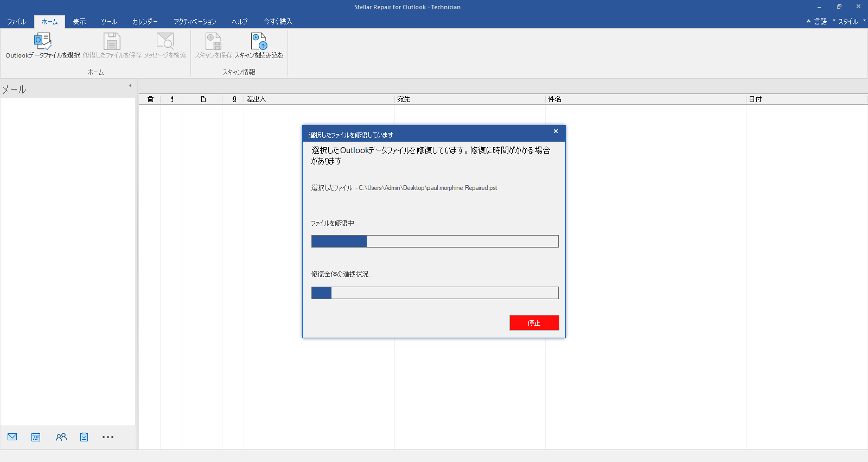Switch to the ツール ribbon tab
The width and height of the screenshot is (868, 462).
click(x=108, y=22)
